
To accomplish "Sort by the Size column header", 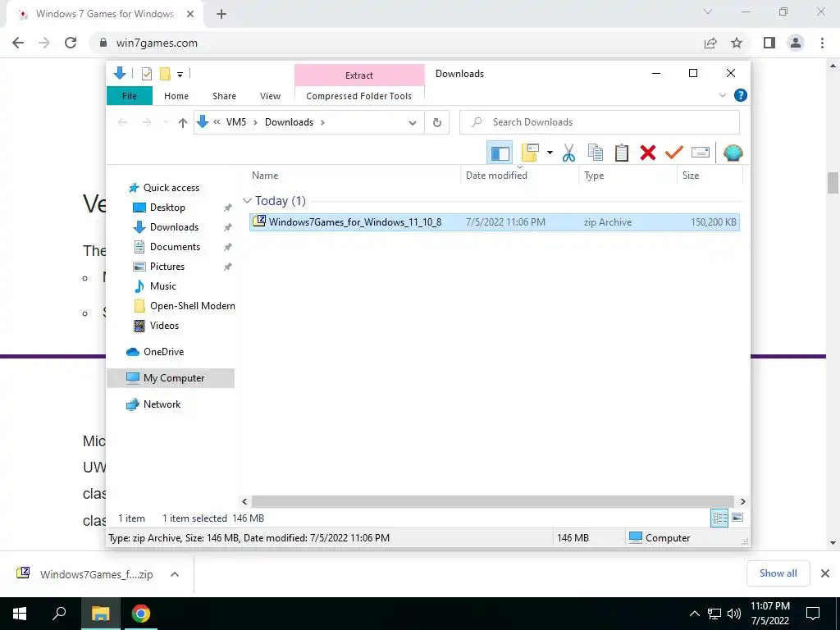I will (710, 176).
